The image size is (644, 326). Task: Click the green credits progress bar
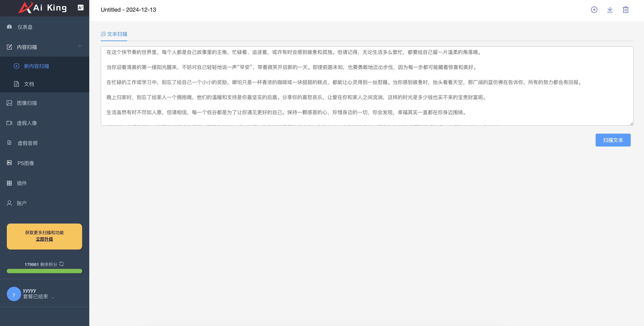click(44, 271)
